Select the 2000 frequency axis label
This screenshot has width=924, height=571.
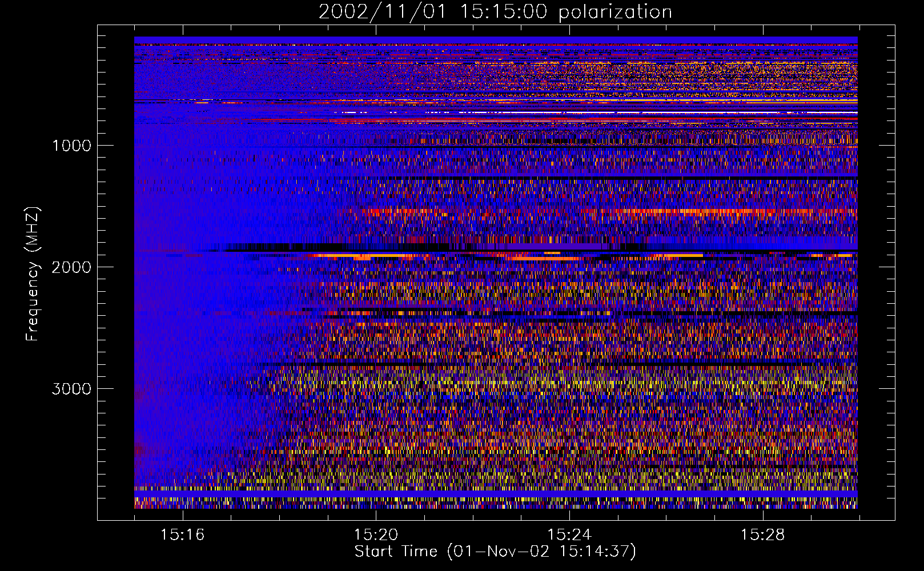71,267
